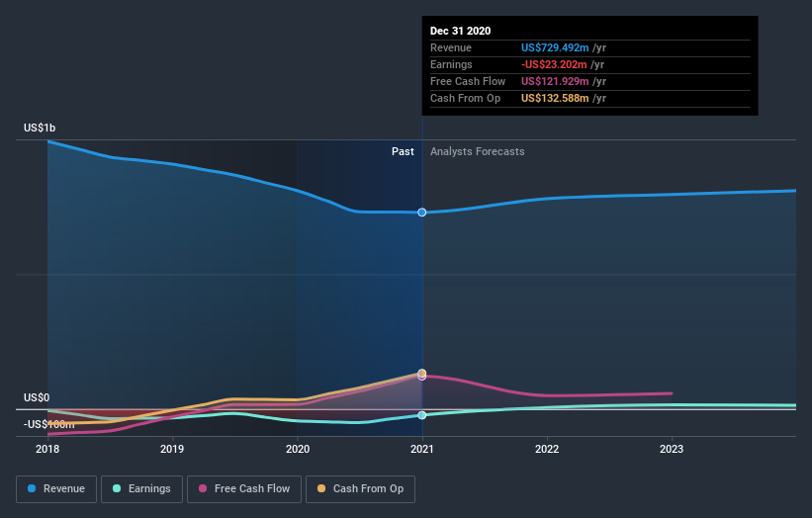812x518 pixels.
Task: Click the US$132.588m cash from op value
Action: [x=555, y=98]
